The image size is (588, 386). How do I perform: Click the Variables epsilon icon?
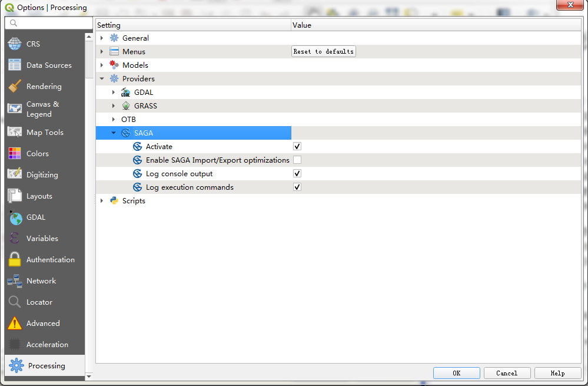pos(14,238)
